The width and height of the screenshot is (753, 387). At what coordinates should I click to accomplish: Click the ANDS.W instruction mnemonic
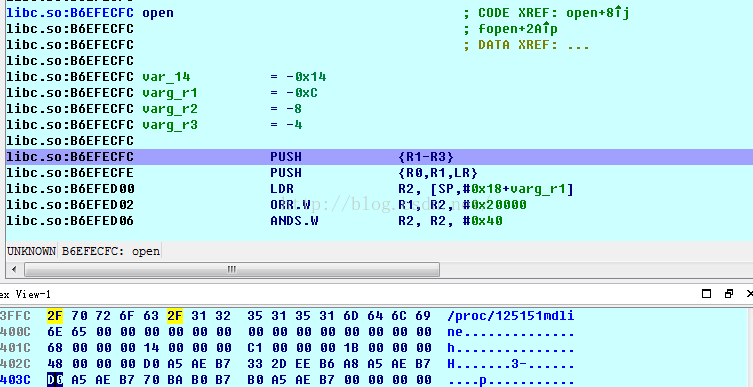pos(294,221)
